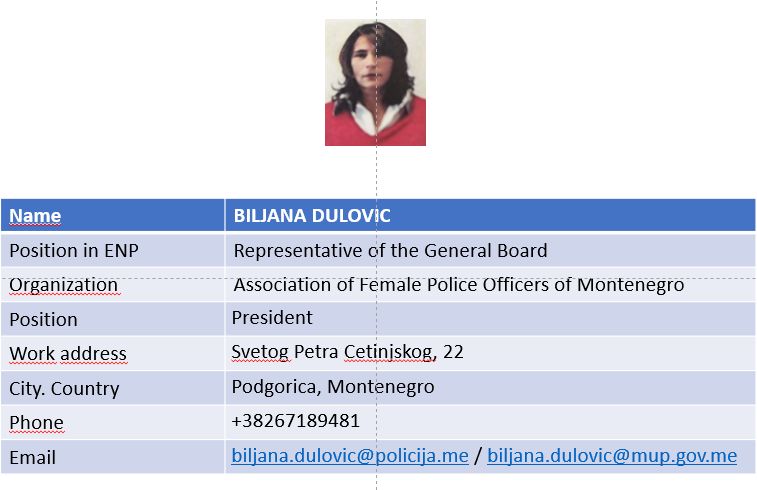Place cursor in Svetog Petra Cetinjskog, 22 cell

coord(490,354)
